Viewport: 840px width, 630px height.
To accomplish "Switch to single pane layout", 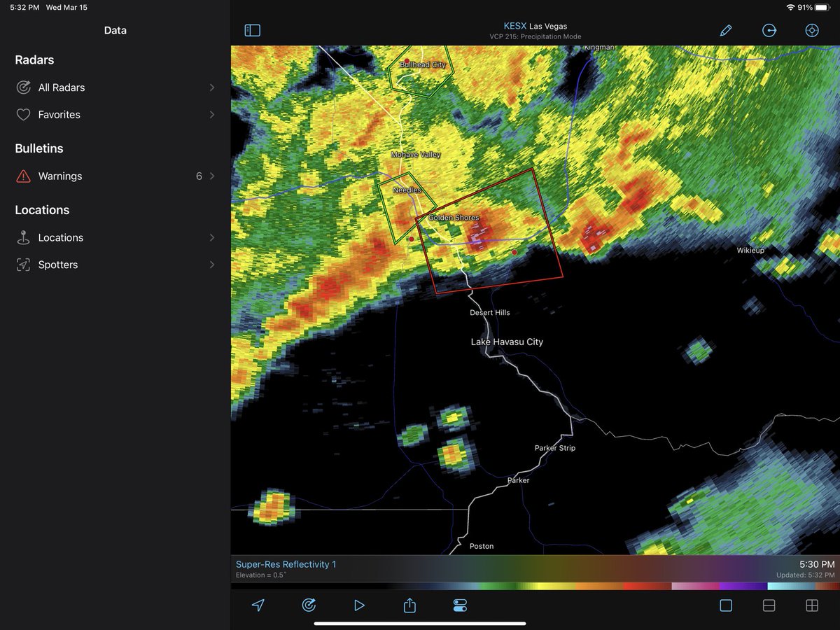I will [x=726, y=605].
